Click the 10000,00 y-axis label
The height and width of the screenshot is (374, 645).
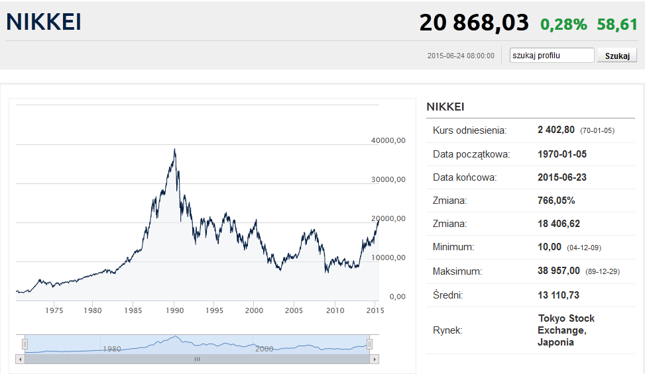(388, 258)
